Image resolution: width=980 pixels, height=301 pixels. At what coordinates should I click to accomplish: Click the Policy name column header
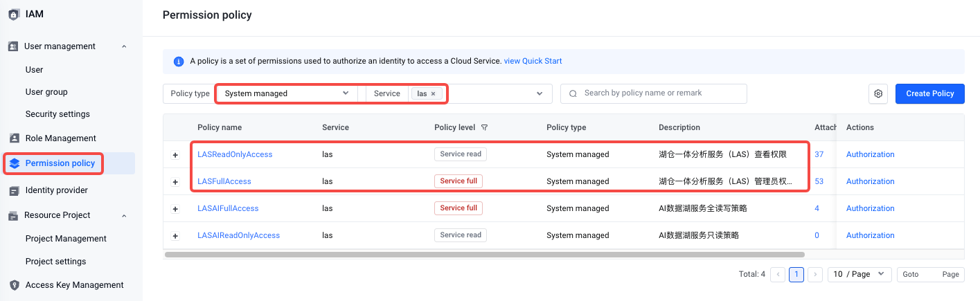pos(220,127)
